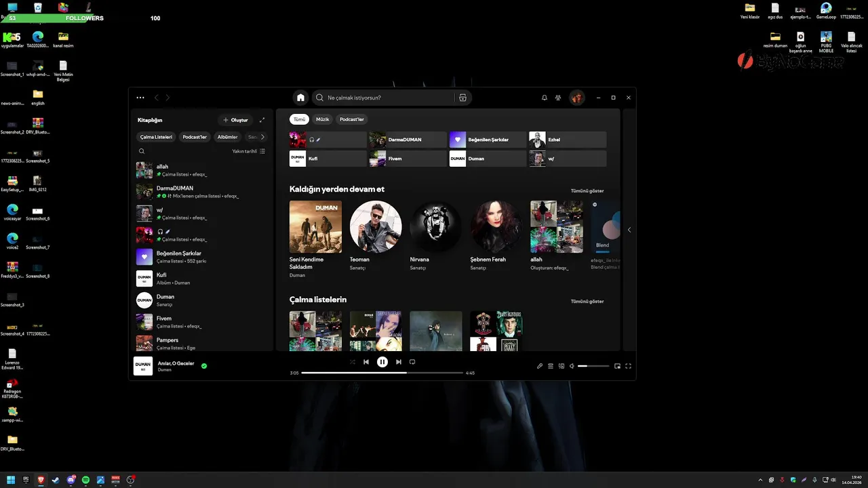
Task: Toggle shuffle in the player
Action: coord(352,362)
